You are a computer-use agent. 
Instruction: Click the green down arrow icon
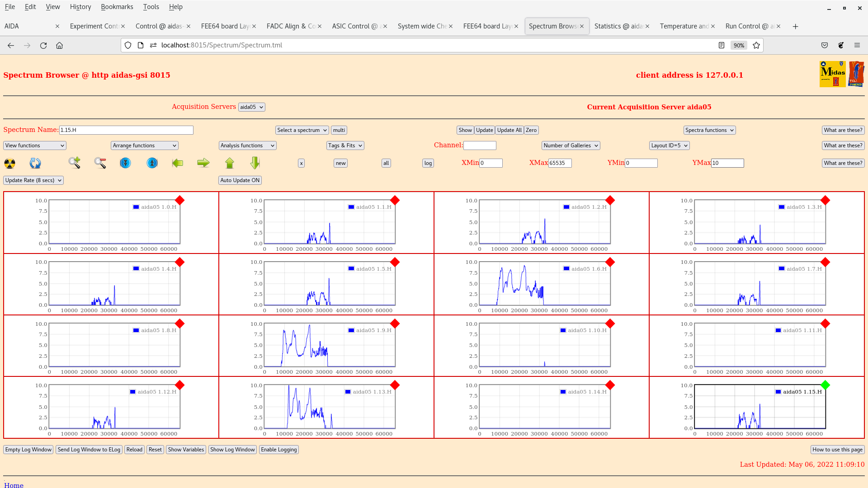coord(255,163)
